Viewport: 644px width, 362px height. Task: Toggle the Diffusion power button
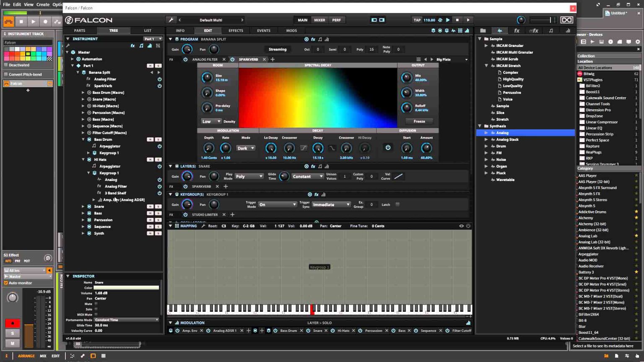click(388, 148)
